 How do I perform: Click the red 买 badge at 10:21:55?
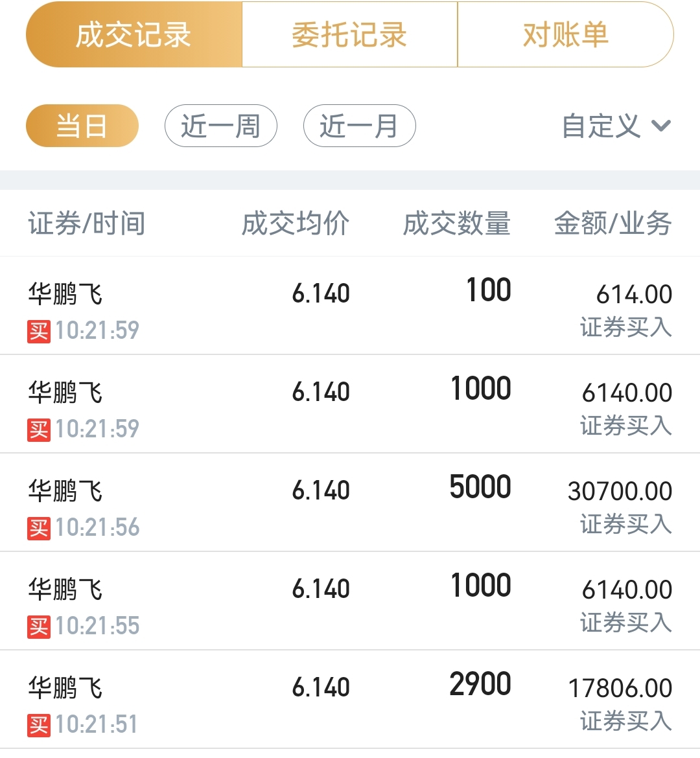pos(39,627)
